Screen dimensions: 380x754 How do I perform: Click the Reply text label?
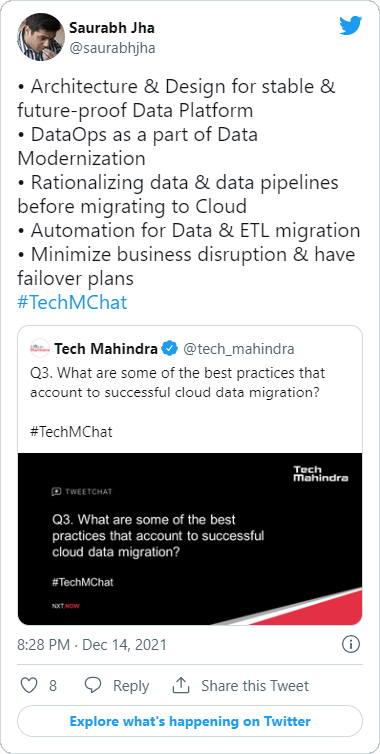point(131,685)
